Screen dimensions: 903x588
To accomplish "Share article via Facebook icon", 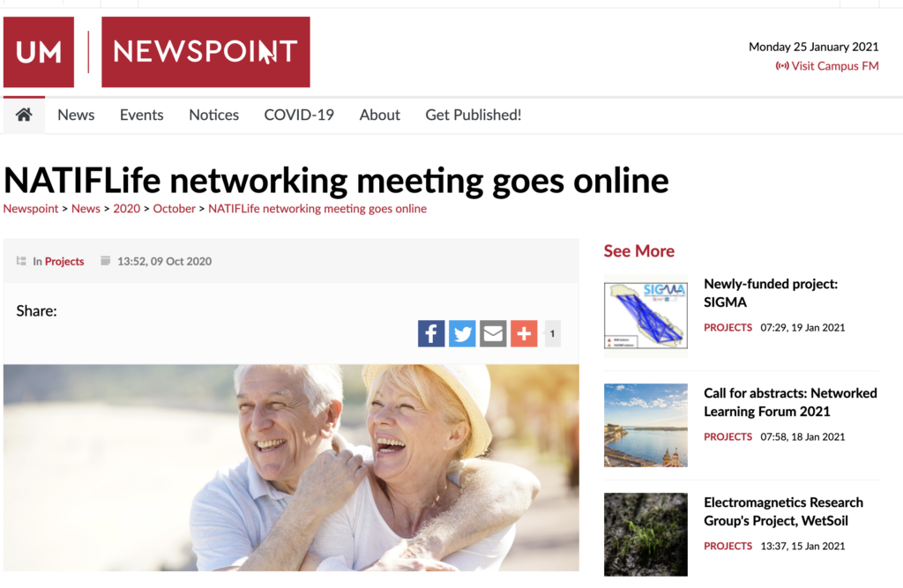I will [x=431, y=333].
